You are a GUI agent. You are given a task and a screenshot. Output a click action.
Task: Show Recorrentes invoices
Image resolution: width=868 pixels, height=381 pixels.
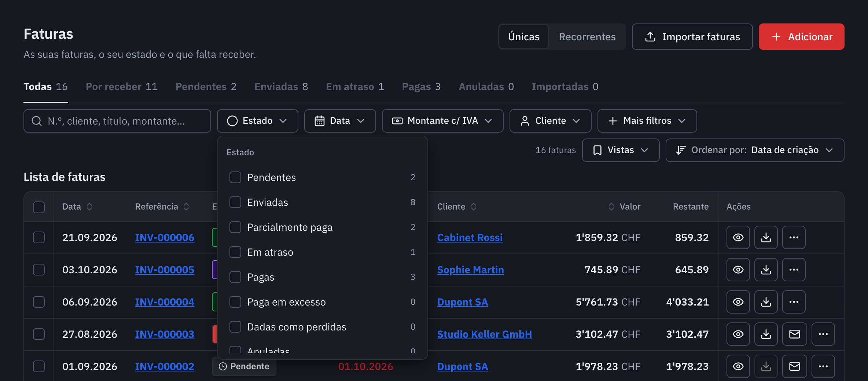pyautogui.click(x=587, y=37)
